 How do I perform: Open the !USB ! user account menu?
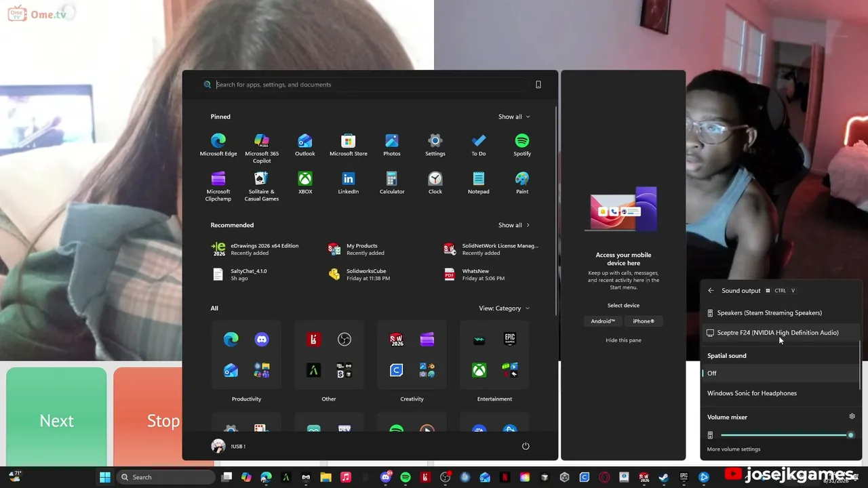pyautogui.click(x=229, y=446)
